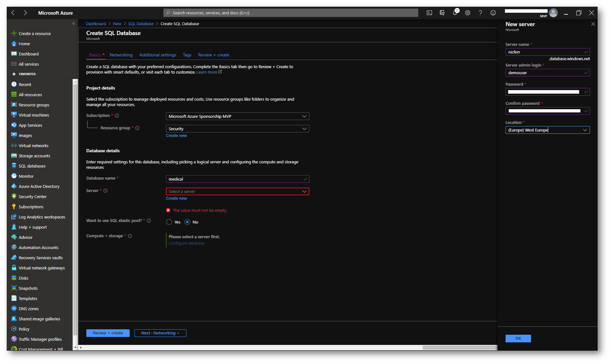Image resolution: width=611 pixels, height=364 pixels.
Task: Open SQL databases from the sidebar
Action: point(32,166)
